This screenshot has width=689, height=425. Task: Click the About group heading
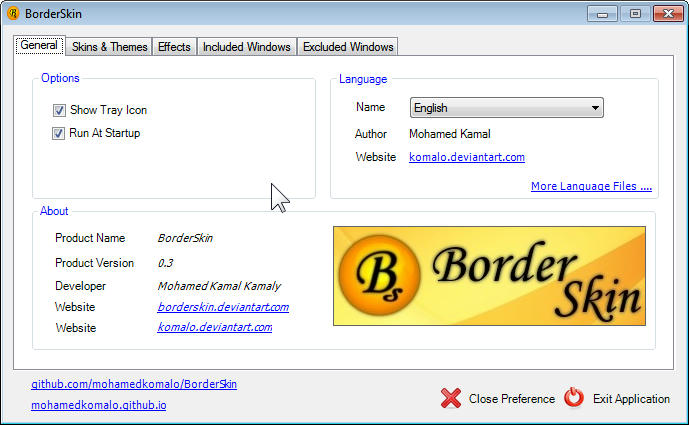tap(54, 211)
